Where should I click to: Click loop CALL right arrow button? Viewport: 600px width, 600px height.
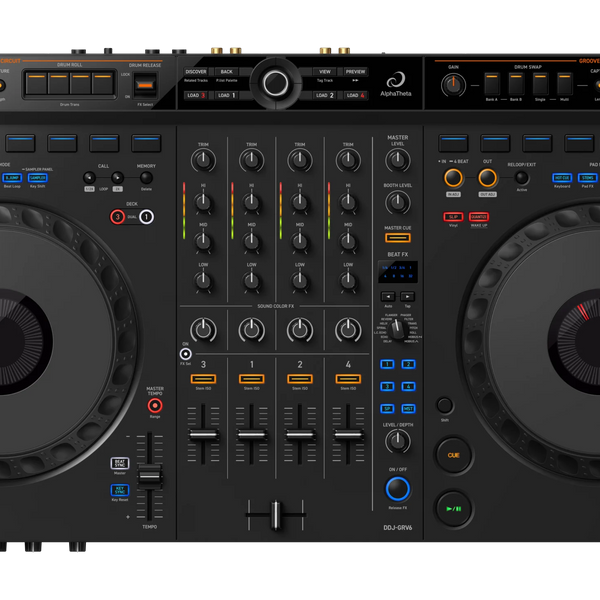coord(117,178)
